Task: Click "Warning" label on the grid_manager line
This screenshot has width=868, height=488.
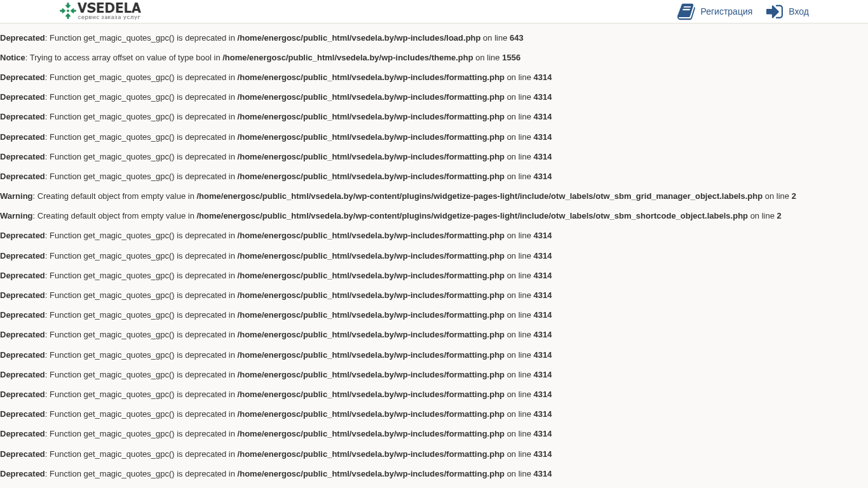Action: [16, 196]
